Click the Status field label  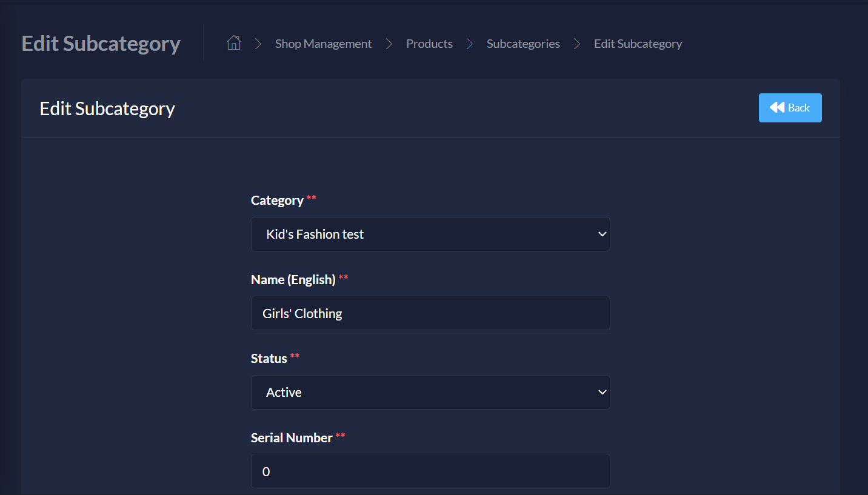269,358
